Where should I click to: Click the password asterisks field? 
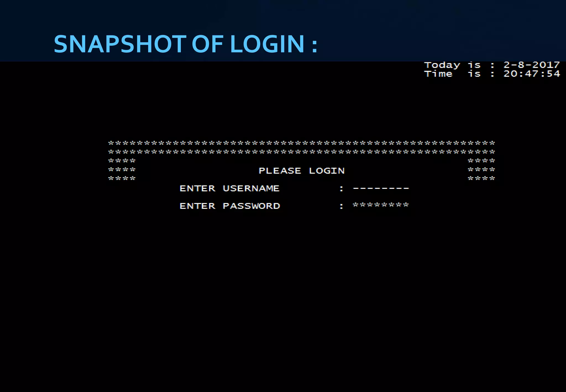pos(381,205)
